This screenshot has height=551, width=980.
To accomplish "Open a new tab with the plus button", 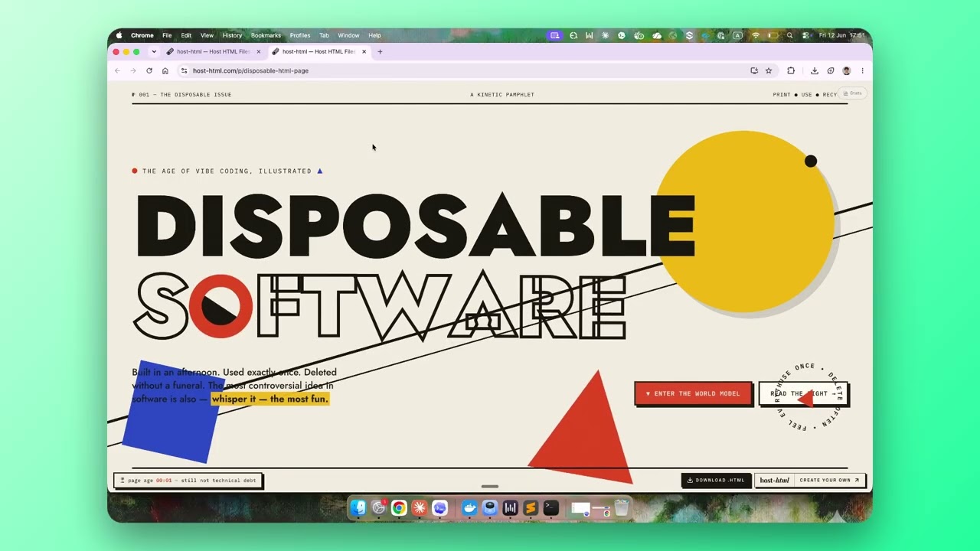I will click(x=380, y=51).
